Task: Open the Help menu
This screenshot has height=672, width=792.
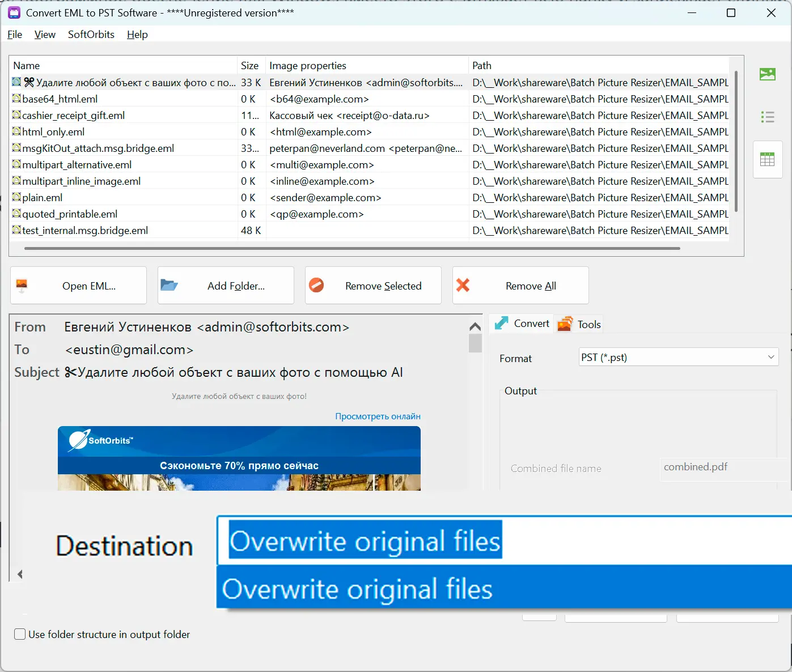Action: (137, 35)
